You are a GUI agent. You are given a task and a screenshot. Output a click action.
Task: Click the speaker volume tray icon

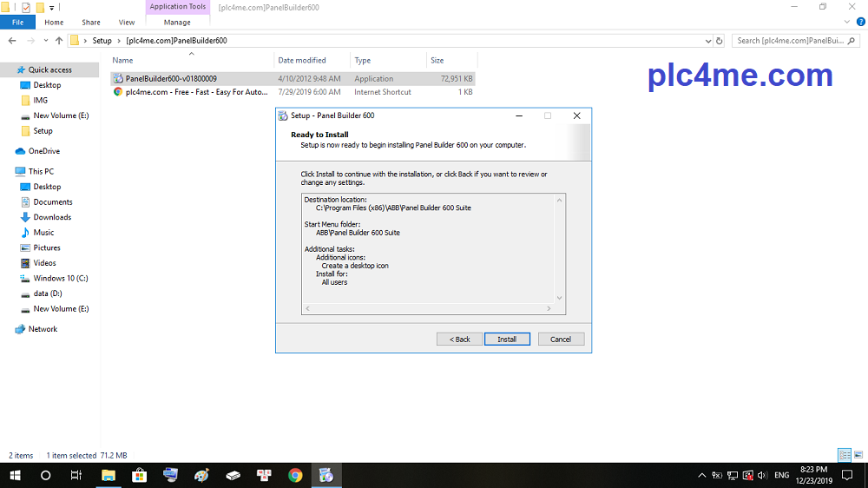[761, 475]
